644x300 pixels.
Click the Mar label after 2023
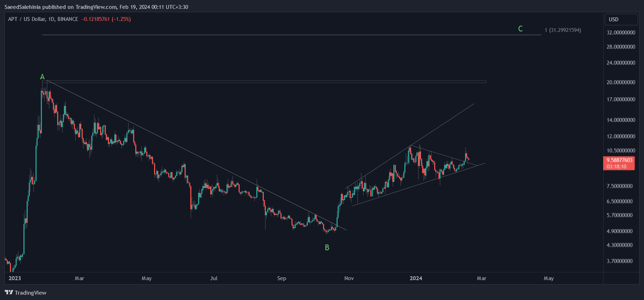coord(80,278)
